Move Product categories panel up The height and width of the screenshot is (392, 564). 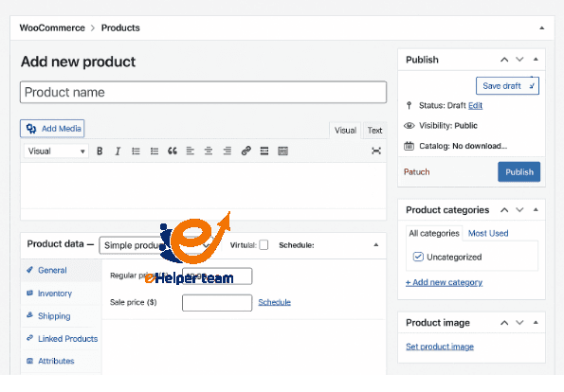(504, 210)
